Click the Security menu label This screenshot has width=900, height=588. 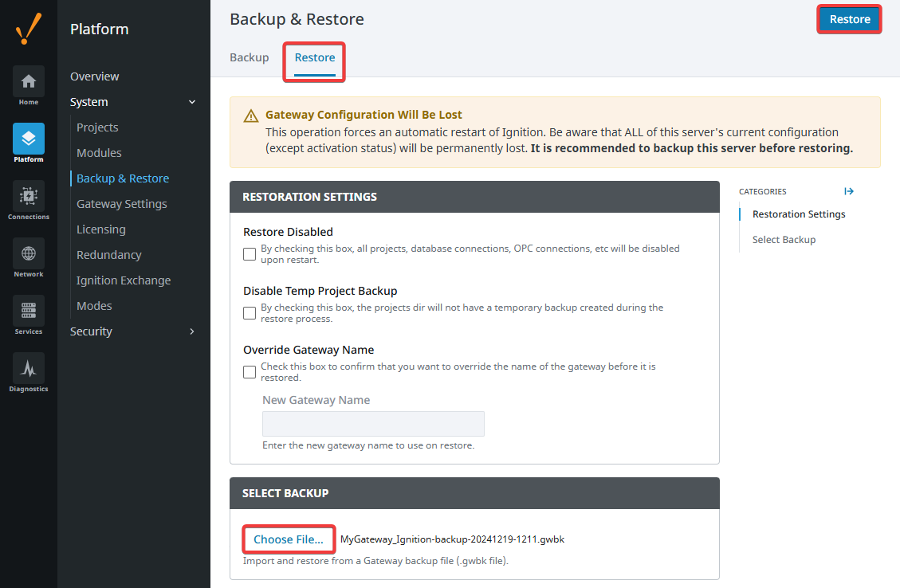[91, 331]
